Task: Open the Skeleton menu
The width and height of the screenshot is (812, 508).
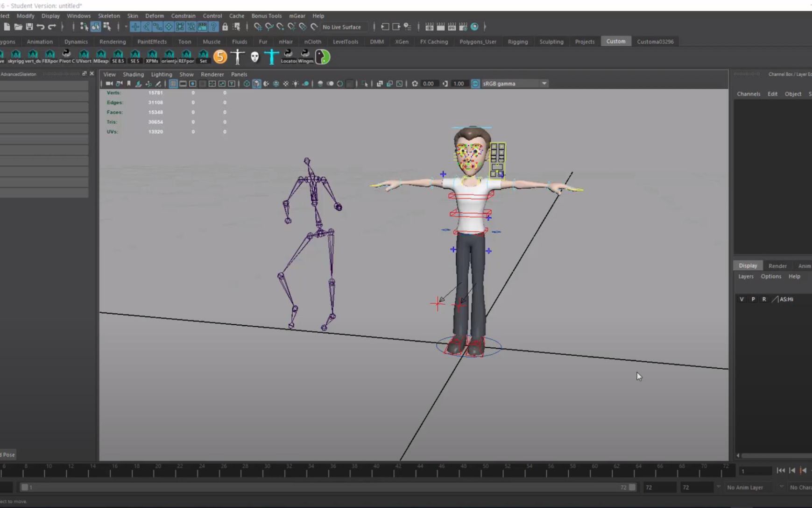Action: tap(109, 15)
